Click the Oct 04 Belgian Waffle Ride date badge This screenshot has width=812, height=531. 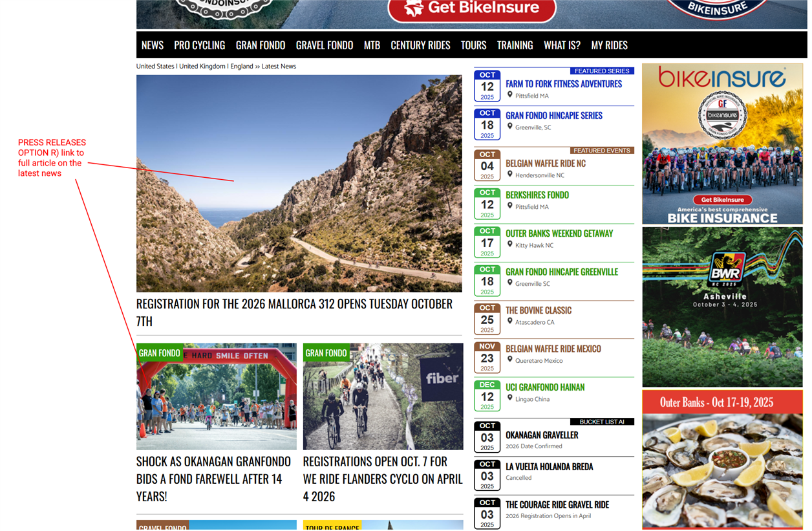(487, 166)
